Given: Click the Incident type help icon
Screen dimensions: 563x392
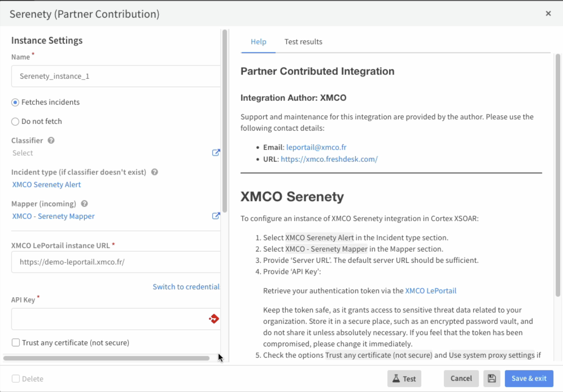Looking at the screenshot, I should [154, 172].
